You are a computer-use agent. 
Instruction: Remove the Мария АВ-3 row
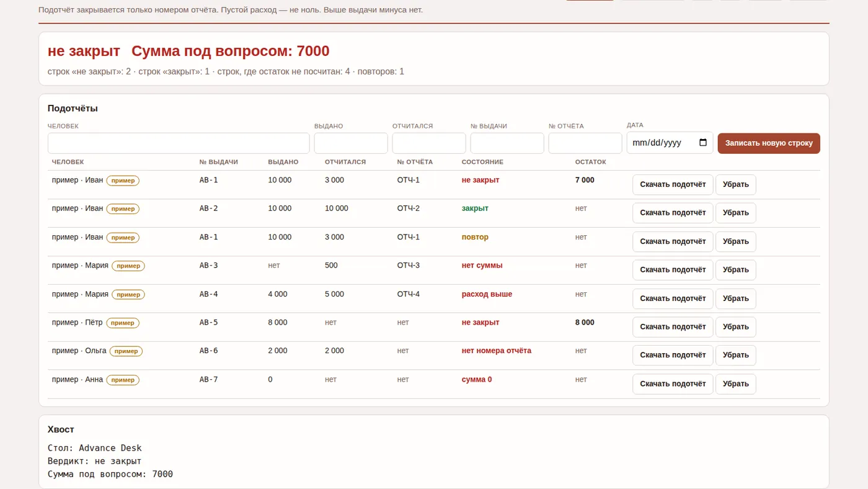(736, 270)
